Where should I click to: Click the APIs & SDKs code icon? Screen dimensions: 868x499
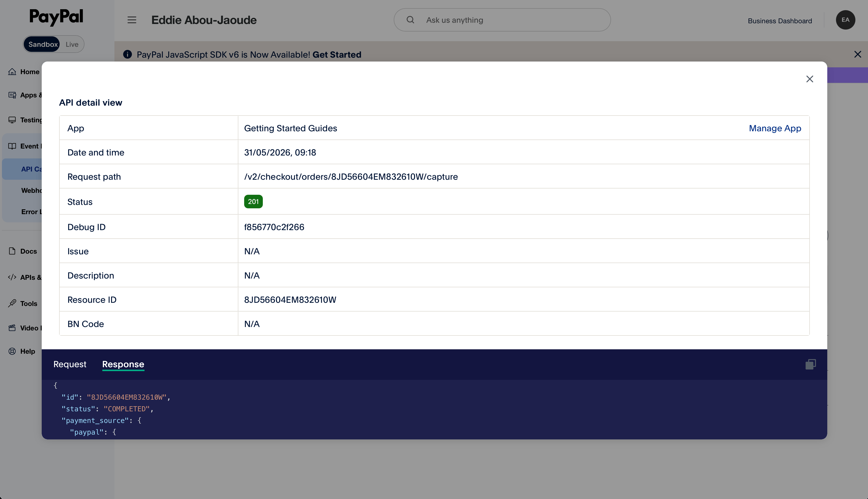tap(12, 277)
